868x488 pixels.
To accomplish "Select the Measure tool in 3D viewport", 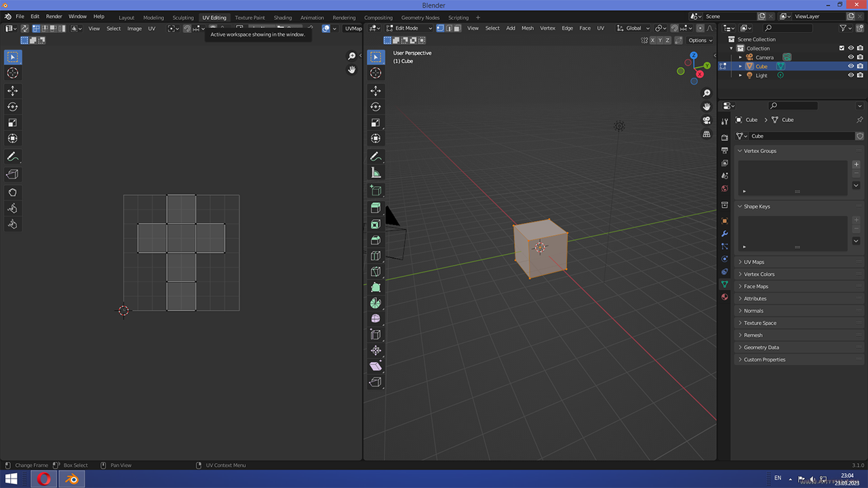I will [x=376, y=173].
